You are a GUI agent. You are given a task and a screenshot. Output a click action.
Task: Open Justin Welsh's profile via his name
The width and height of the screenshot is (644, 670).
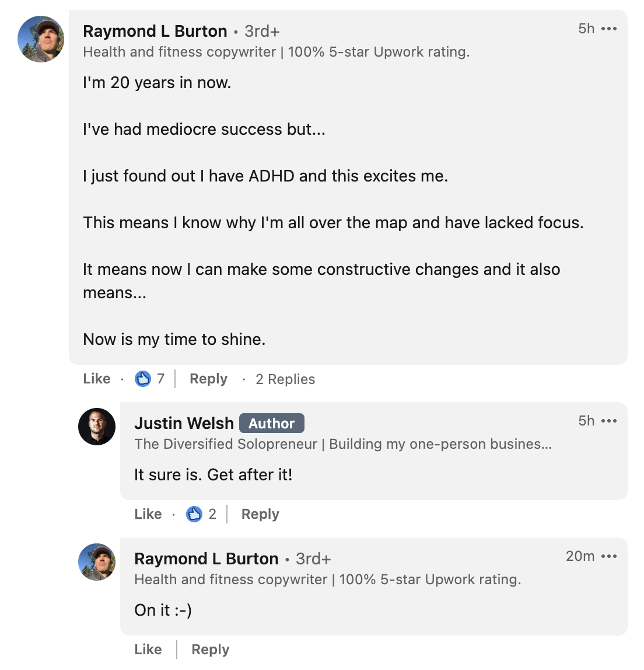point(184,423)
